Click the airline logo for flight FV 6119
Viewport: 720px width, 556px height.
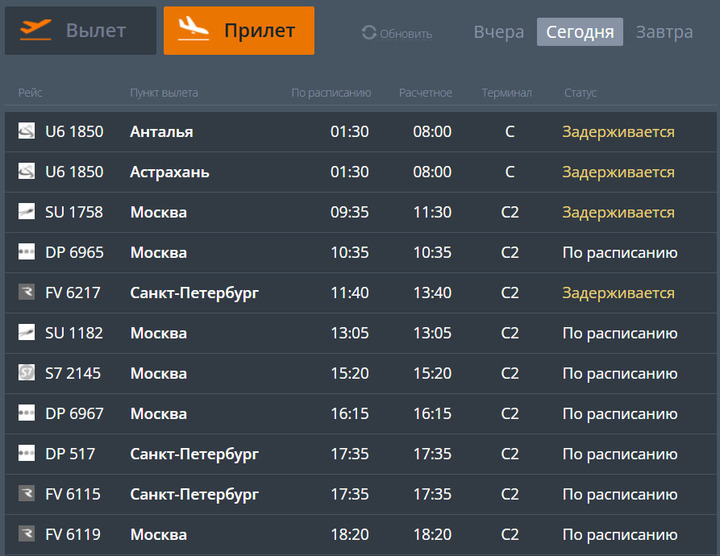click(27, 534)
